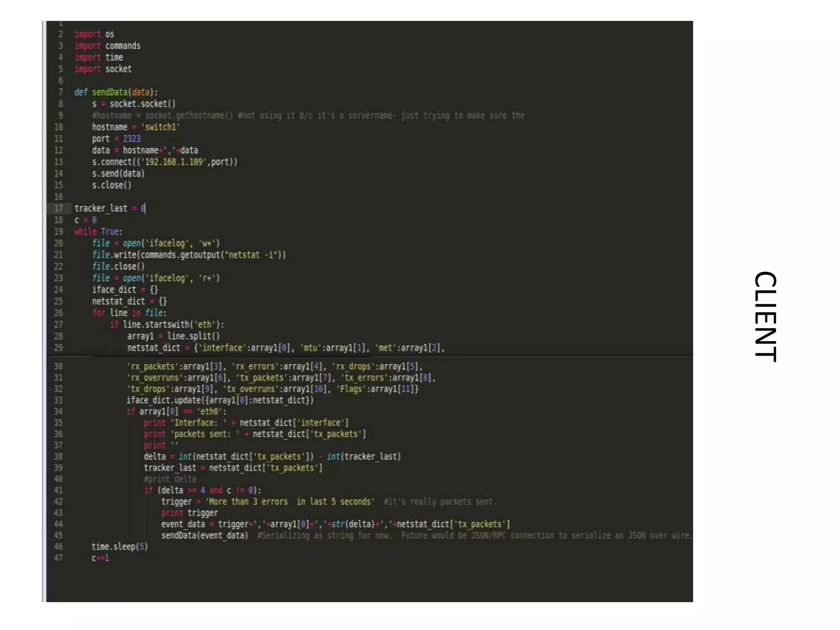This screenshot has width=840, height=630.
Task: Click line number 29 in gutter
Action: (59, 348)
